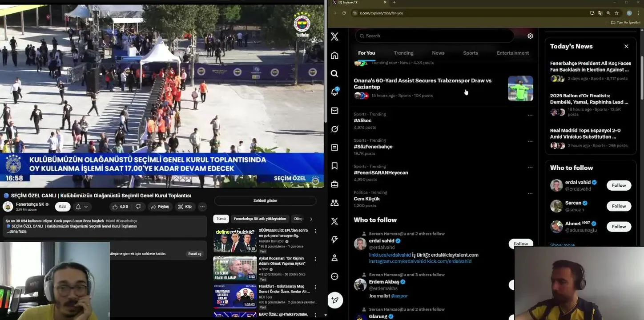Switch to Sports tab on X

pos(471,53)
